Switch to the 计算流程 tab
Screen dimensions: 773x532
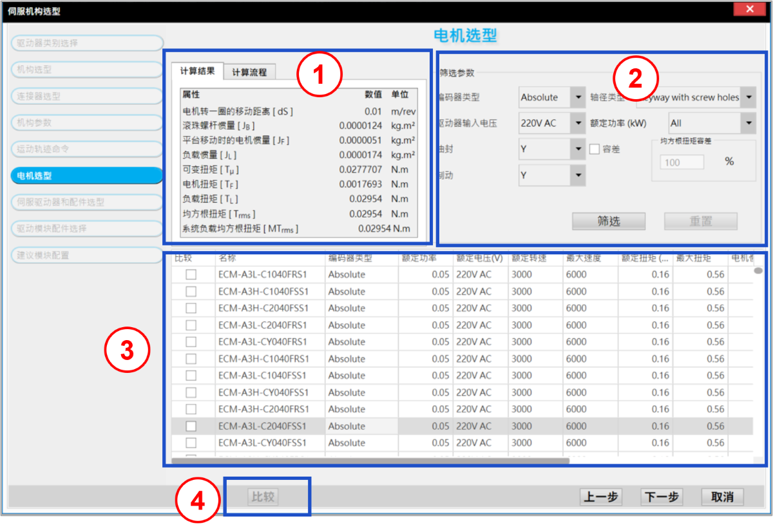(x=249, y=72)
